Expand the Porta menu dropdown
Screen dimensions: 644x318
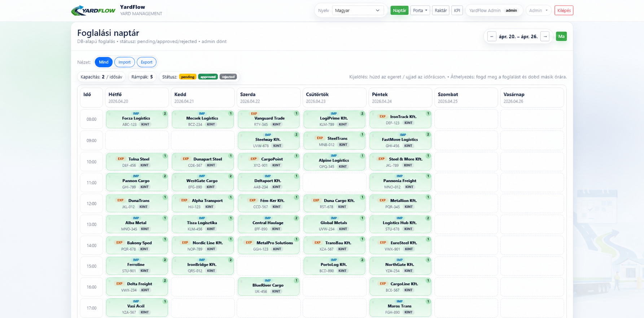tap(420, 10)
